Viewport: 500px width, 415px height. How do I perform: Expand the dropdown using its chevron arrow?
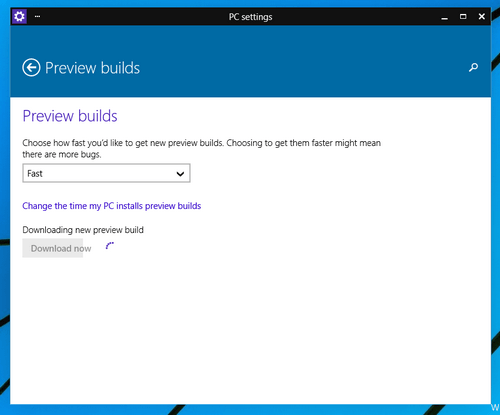click(180, 174)
